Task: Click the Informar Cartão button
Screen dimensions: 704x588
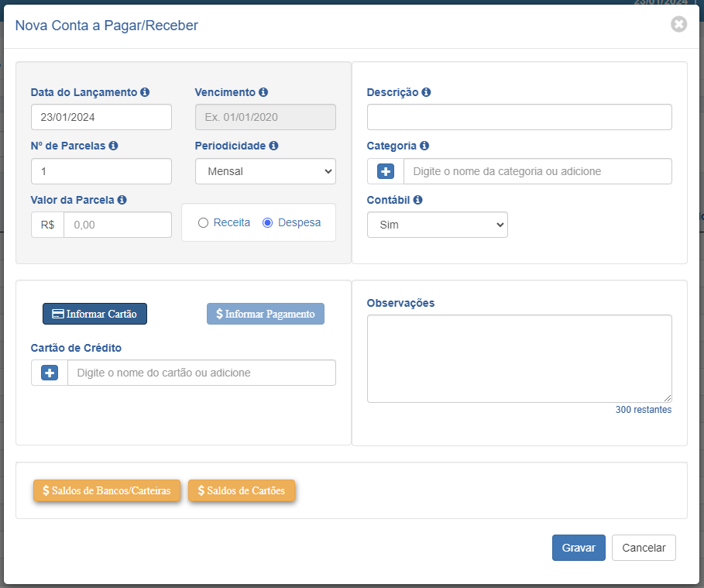Action: (x=94, y=314)
